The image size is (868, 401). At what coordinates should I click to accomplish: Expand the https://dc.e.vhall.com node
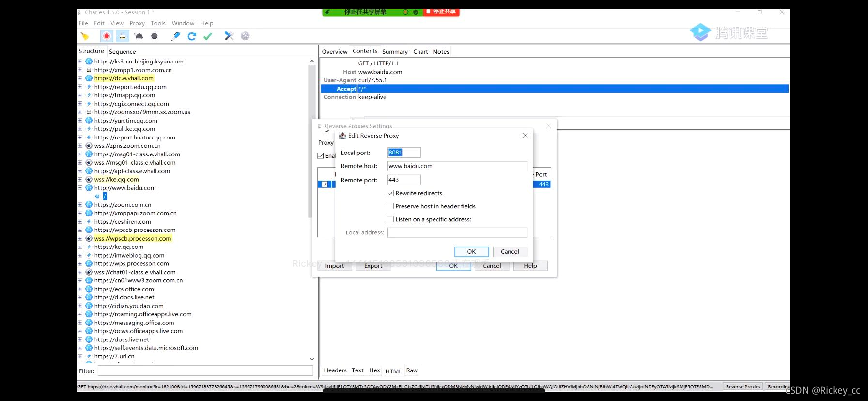(80, 78)
